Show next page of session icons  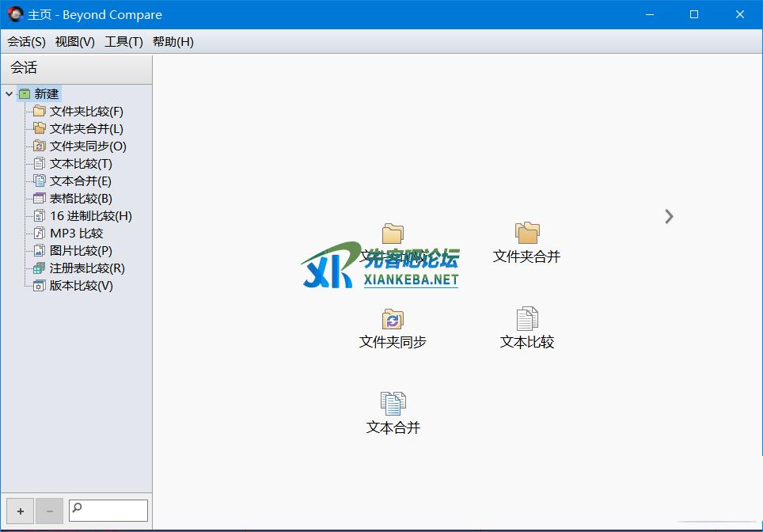[669, 216]
